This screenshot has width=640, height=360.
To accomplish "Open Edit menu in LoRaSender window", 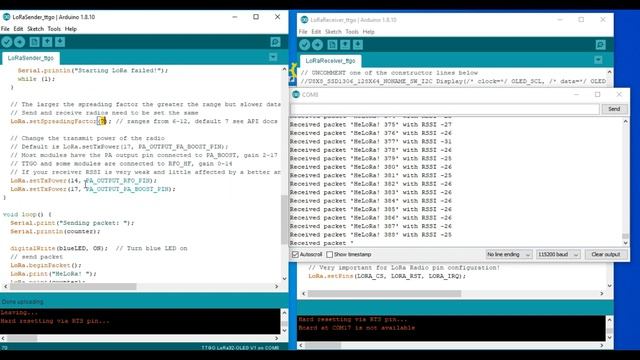I will pyautogui.click(x=18, y=29).
